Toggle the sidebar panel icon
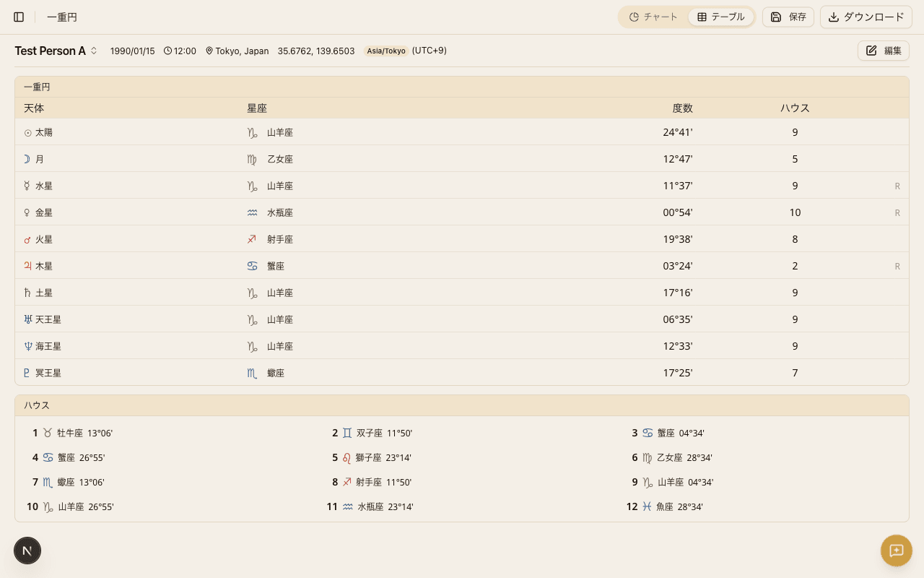This screenshot has height=578, width=924. [19, 17]
